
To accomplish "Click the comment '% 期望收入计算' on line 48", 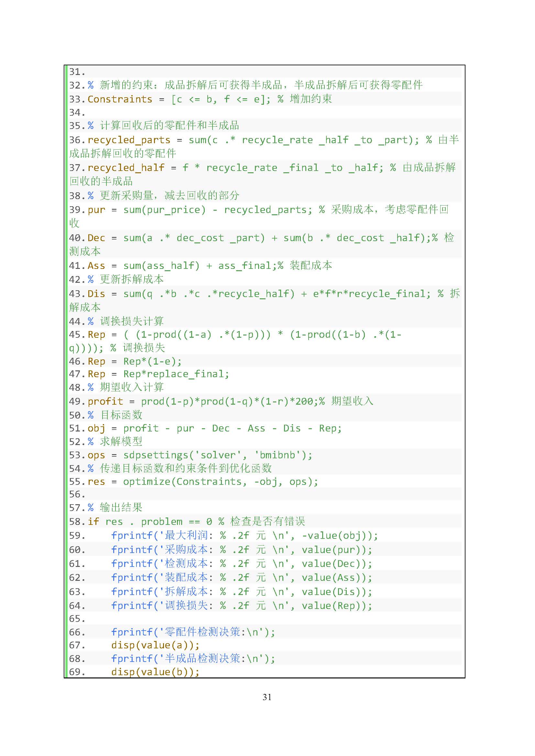I will [x=126, y=387].
